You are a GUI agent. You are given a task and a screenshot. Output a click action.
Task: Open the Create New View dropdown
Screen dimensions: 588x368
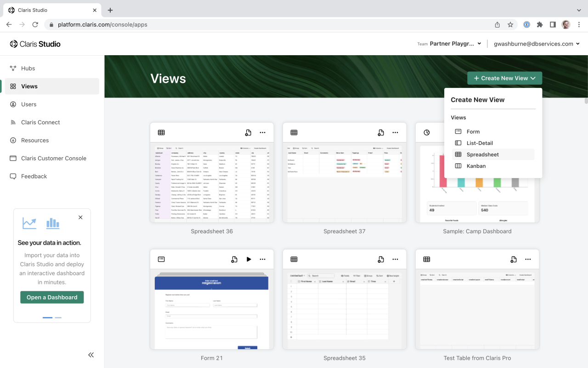[504, 78]
